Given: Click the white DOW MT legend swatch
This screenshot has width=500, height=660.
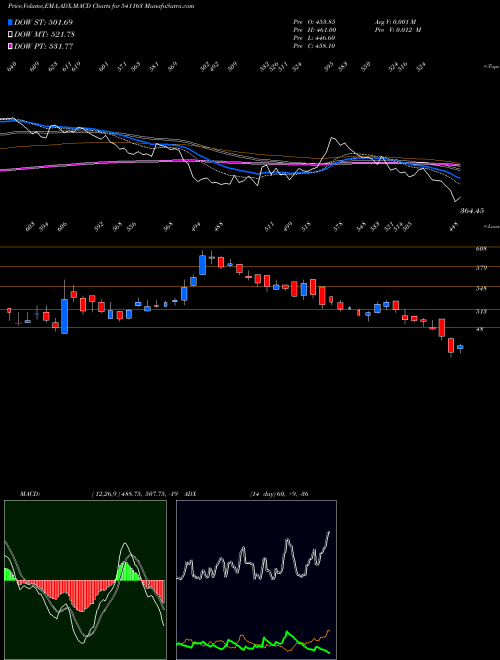Looking at the screenshot, I should click(x=10, y=35).
